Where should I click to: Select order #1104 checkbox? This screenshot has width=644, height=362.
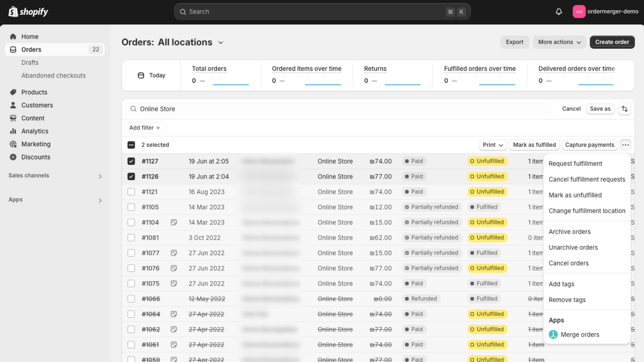pyautogui.click(x=131, y=222)
